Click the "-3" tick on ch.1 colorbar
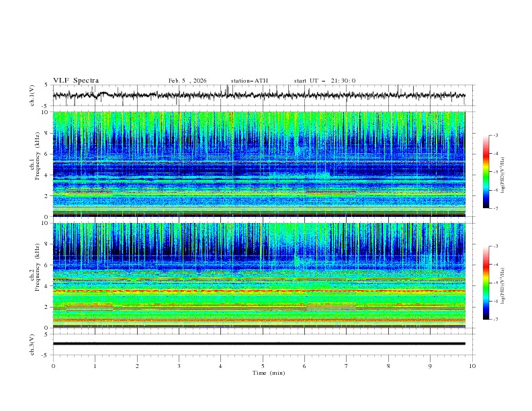 (x=495, y=135)
